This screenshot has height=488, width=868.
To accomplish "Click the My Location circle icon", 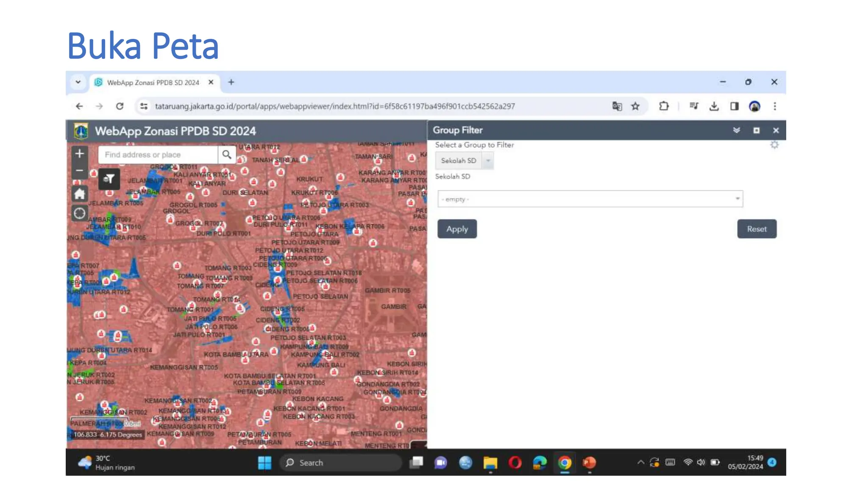I will [x=80, y=213].
